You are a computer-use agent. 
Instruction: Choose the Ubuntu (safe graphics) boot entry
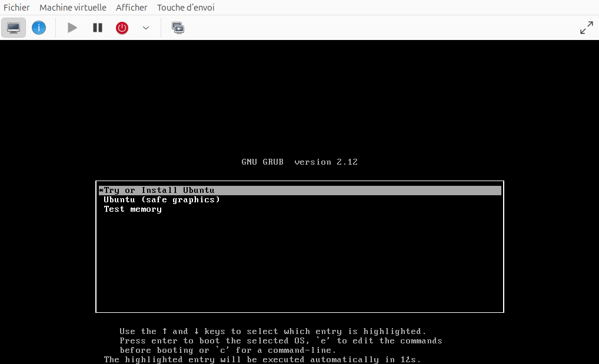(x=162, y=200)
